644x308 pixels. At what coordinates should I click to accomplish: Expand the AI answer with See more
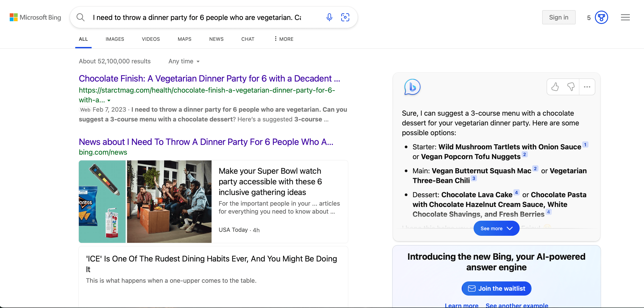point(496,228)
